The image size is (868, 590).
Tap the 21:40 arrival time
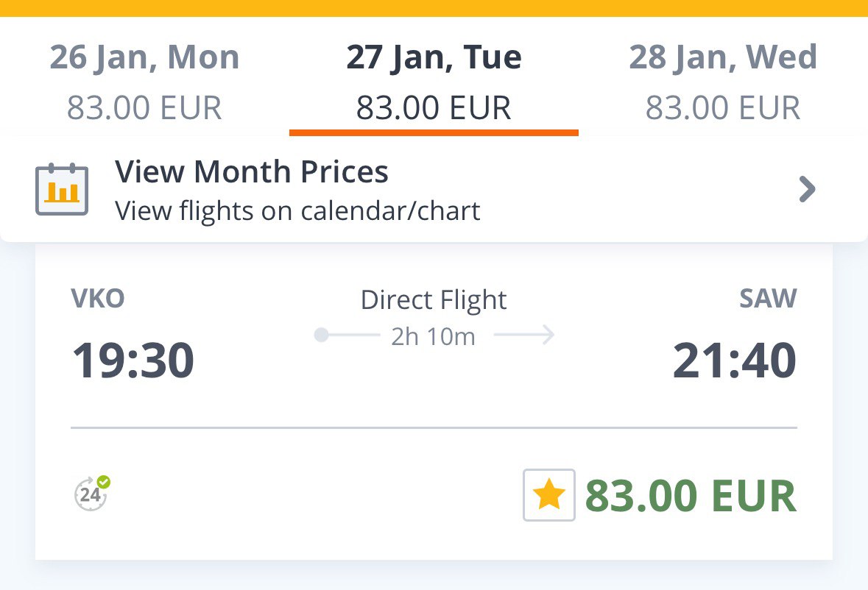pos(735,360)
